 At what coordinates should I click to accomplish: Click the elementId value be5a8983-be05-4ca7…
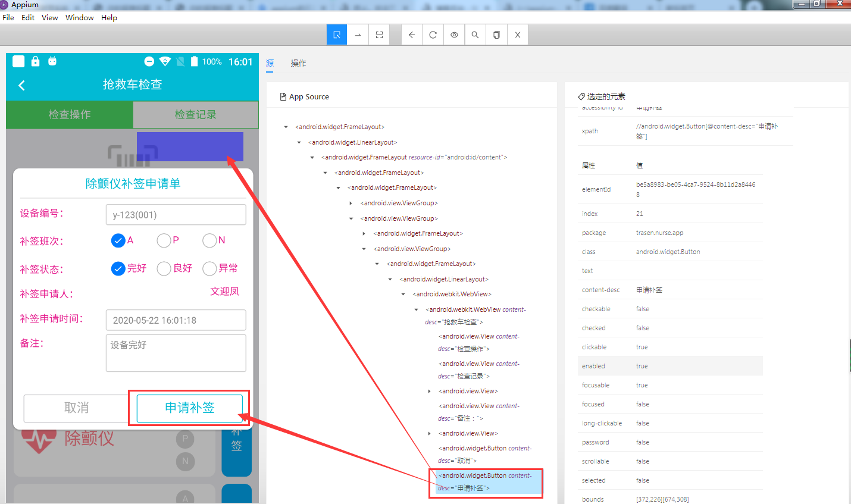tap(696, 190)
